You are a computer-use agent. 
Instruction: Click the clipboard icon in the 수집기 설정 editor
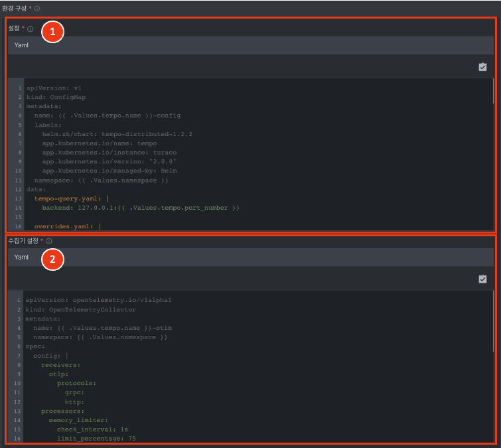pos(482,279)
